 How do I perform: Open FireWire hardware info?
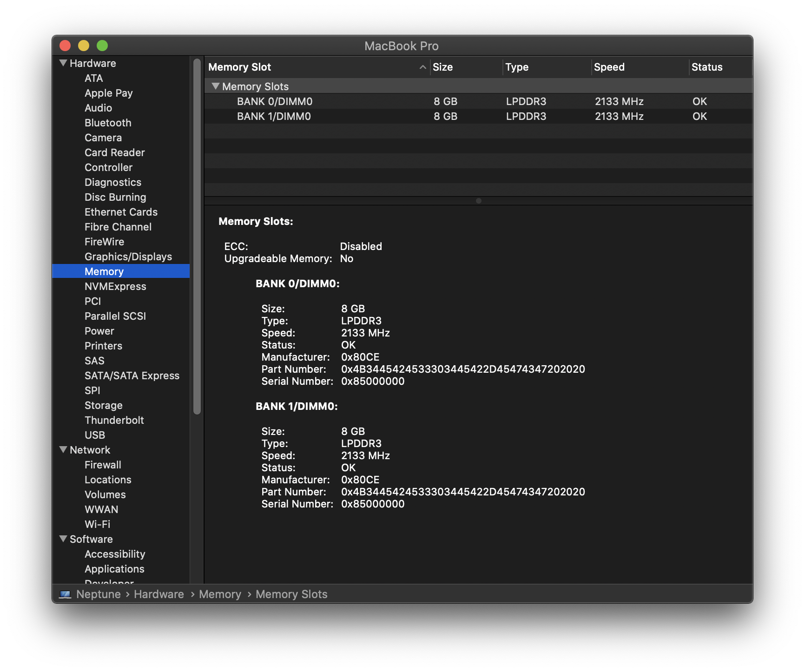(104, 242)
